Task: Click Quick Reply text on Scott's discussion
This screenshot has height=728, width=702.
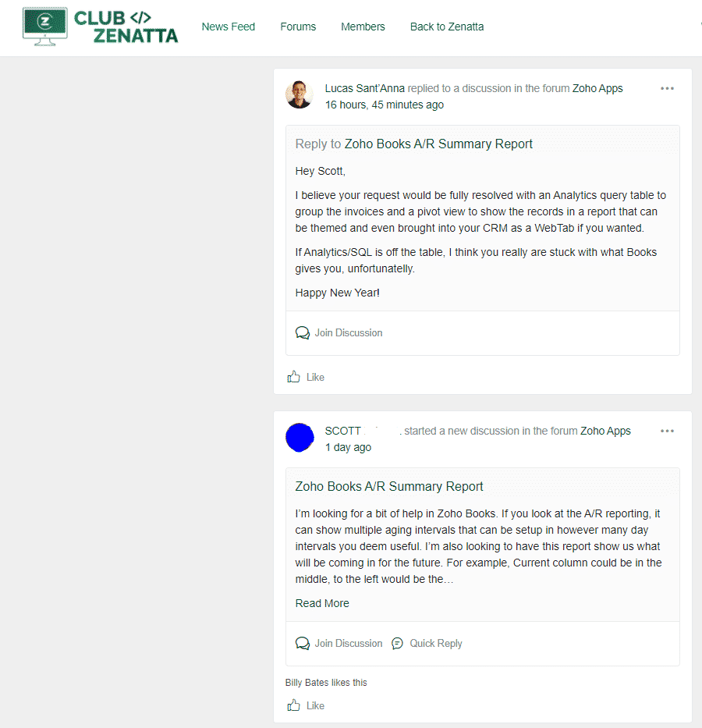Action: 436,644
